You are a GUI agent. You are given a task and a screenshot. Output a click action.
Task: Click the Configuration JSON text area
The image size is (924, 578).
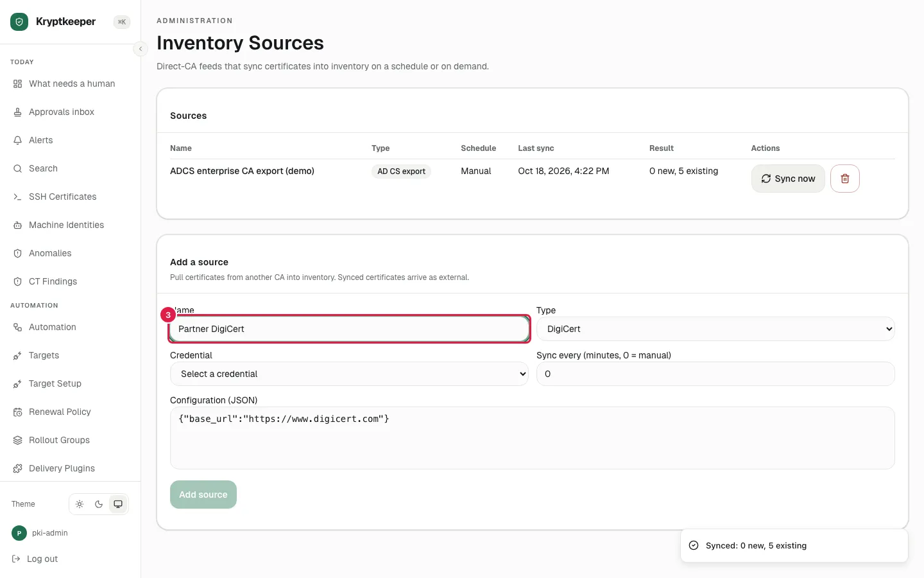(x=533, y=438)
